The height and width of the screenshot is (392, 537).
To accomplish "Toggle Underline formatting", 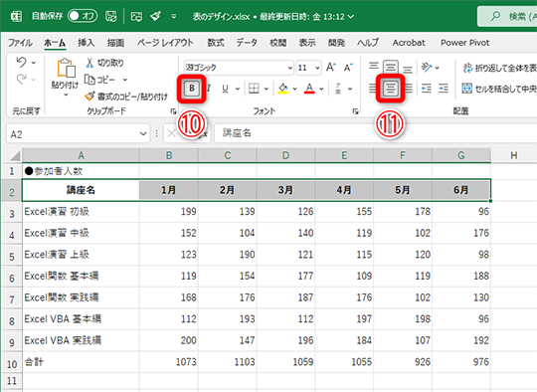I will coord(225,89).
